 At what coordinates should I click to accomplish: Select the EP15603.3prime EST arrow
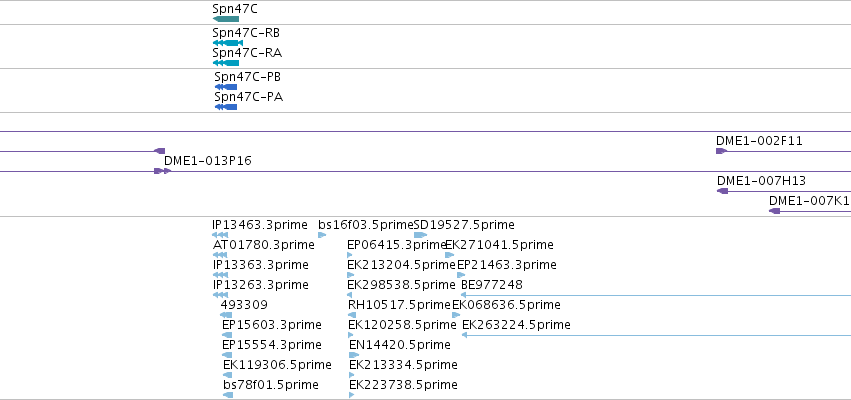point(227,335)
